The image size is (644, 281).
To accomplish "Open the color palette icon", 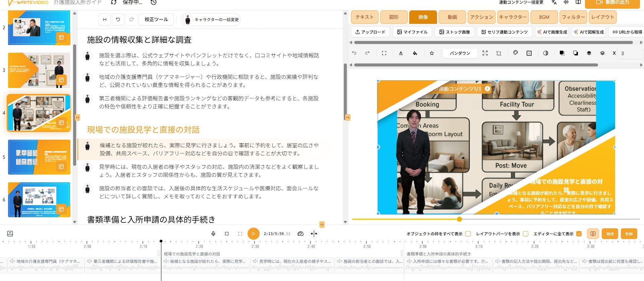I will tap(516, 53).
